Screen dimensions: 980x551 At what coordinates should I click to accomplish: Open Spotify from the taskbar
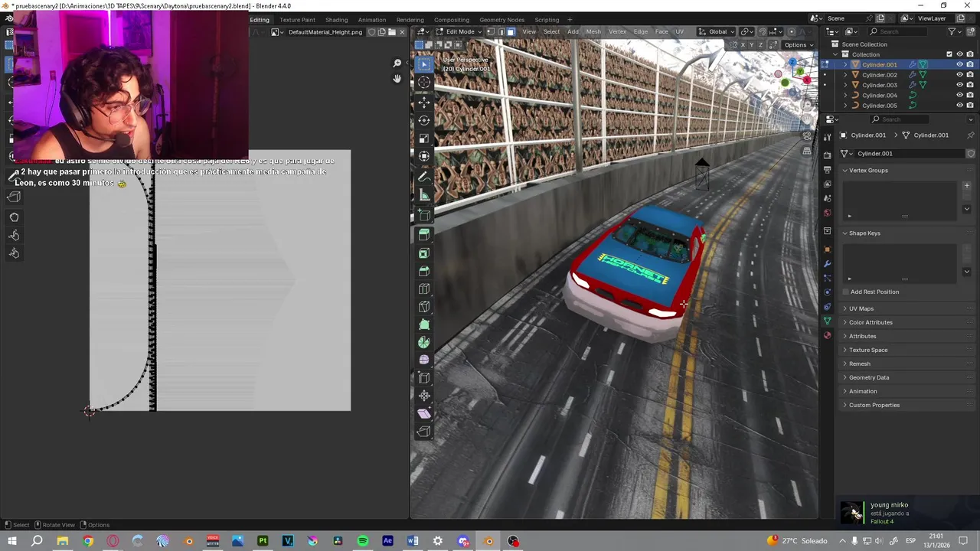[363, 541]
